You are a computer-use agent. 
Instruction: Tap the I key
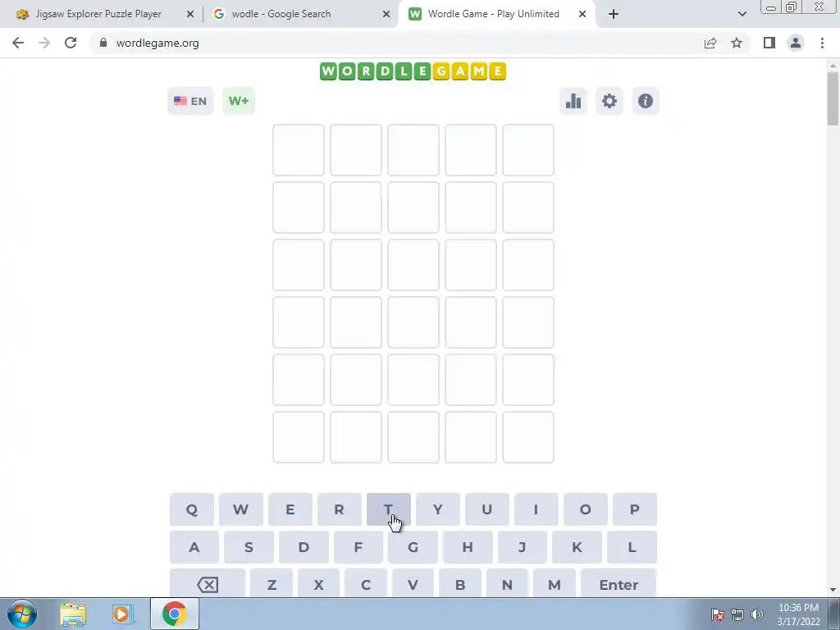click(536, 509)
